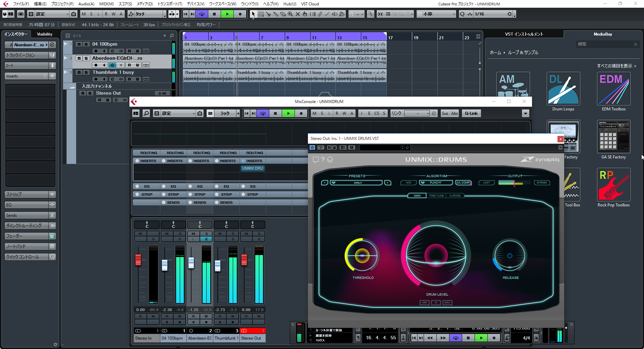Click the find tracks magnifier in track list
Image resolution: width=644 pixels, height=349 pixels.
click(x=172, y=36)
